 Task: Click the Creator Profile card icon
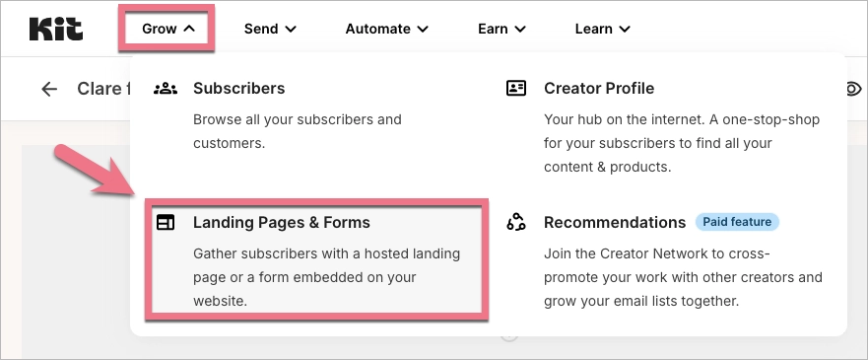pos(516,88)
